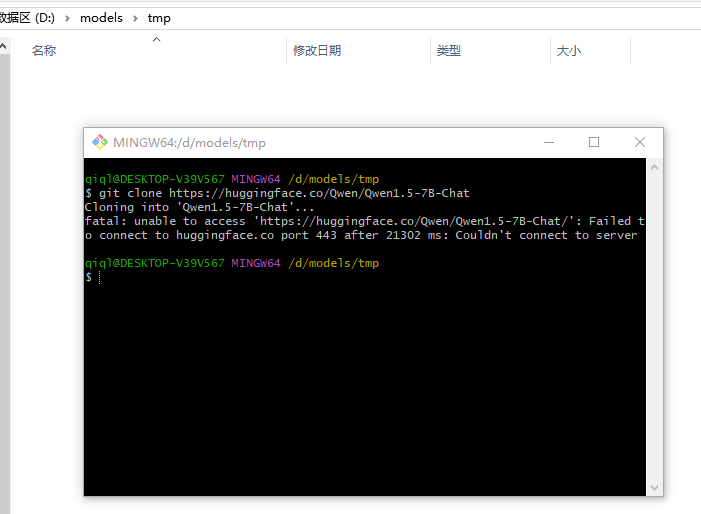Click the 'fatal: unable to access' error line
Screen dimensions: 701x514
[365, 221]
